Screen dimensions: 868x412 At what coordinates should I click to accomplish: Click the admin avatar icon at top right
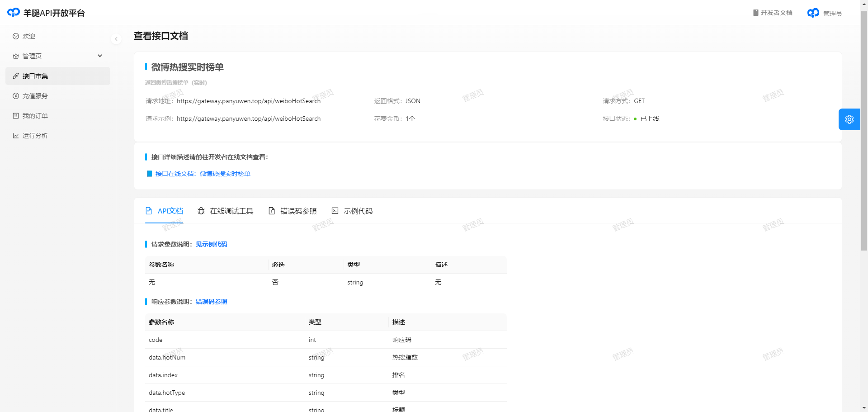pos(813,13)
